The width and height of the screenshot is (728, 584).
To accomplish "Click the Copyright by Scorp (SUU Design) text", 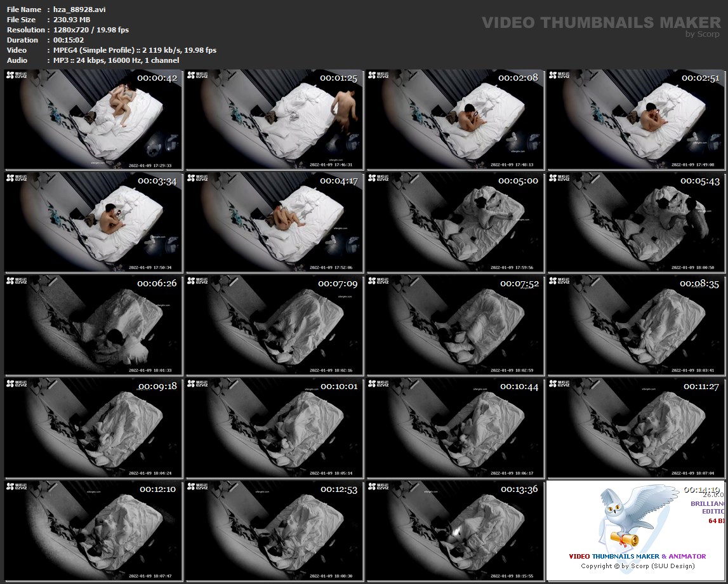I will [637, 566].
